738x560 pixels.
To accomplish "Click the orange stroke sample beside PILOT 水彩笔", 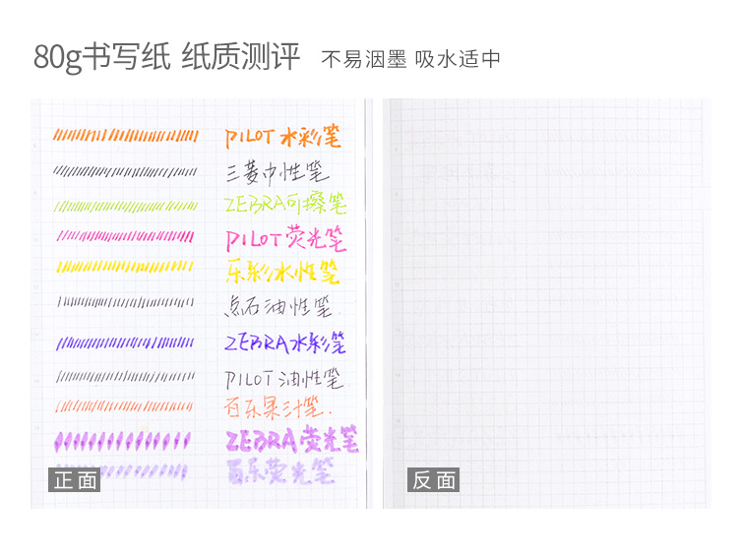I will 126,136.
